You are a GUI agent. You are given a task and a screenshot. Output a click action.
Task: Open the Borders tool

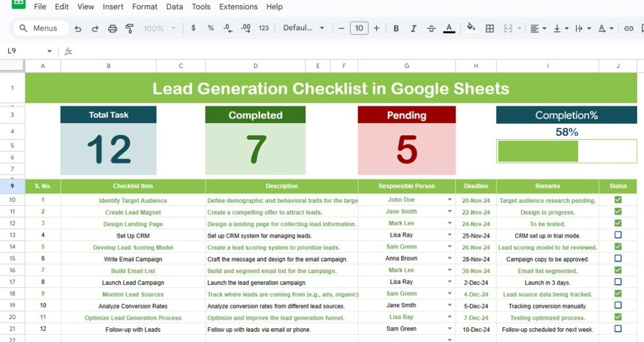pyautogui.click(x=490, y=29)
